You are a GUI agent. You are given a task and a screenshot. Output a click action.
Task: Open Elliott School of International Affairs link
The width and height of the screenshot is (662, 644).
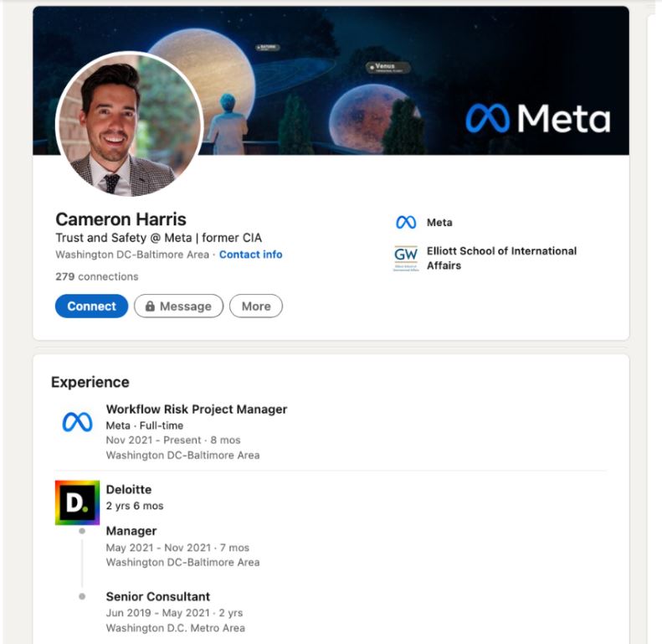[x=500, y=258]
